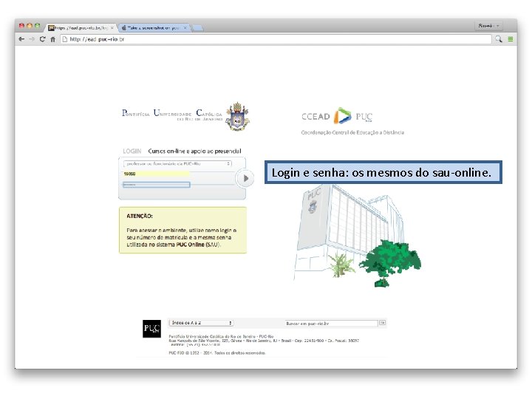The height and width of the screenshot is (399, 532).
Task: Click the LOGIN label above the form
Action: [x=132, y=151]
